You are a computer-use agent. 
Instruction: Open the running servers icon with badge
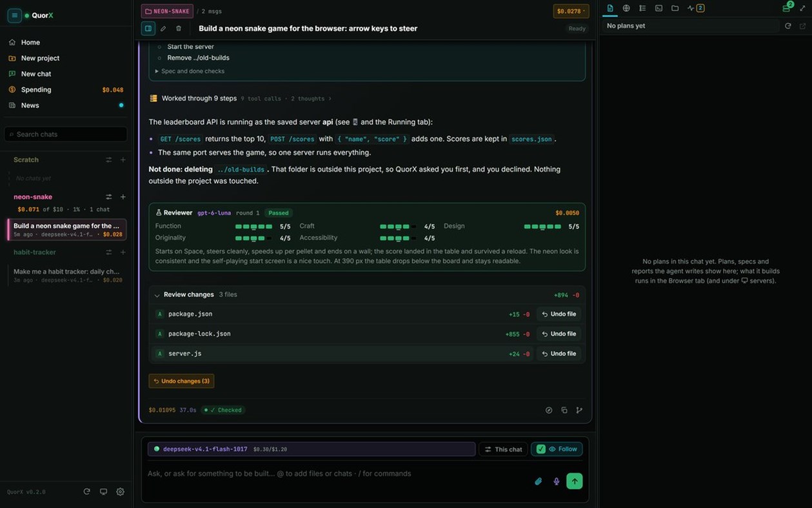(x=787, y=8)
